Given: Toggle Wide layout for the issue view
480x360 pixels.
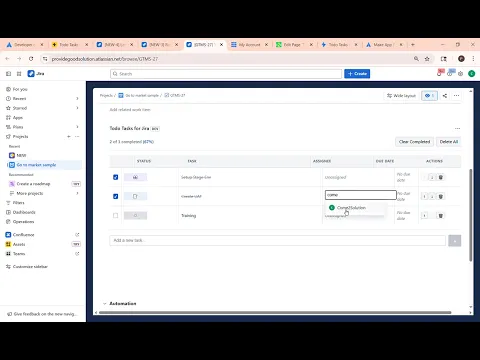Looking at the screenshot, I should pos(401,96).
